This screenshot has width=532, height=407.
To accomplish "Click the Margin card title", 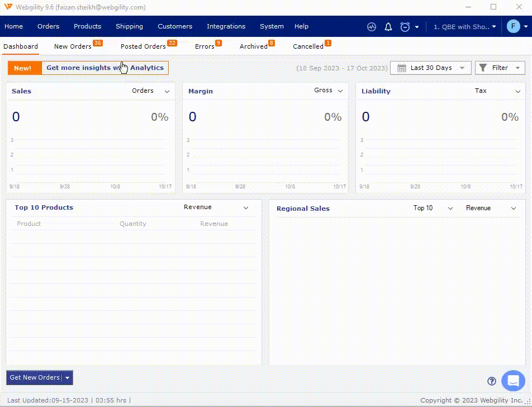I will pyautogui.click(x=201, y=91).
